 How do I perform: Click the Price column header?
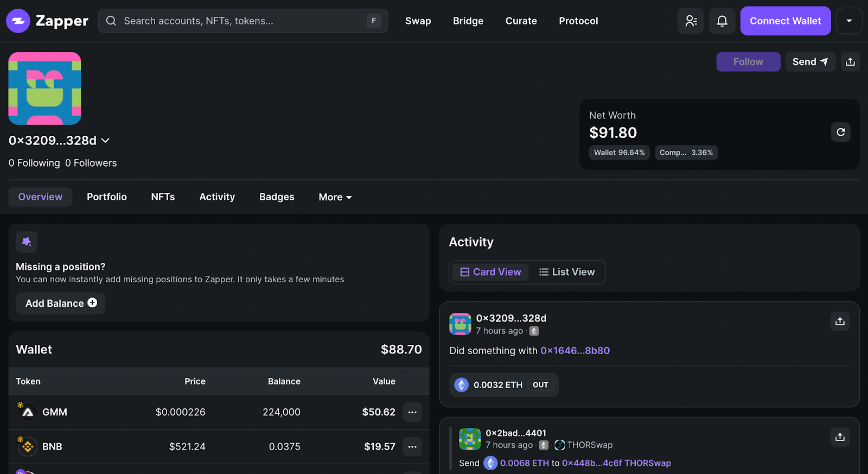(195, 382)
